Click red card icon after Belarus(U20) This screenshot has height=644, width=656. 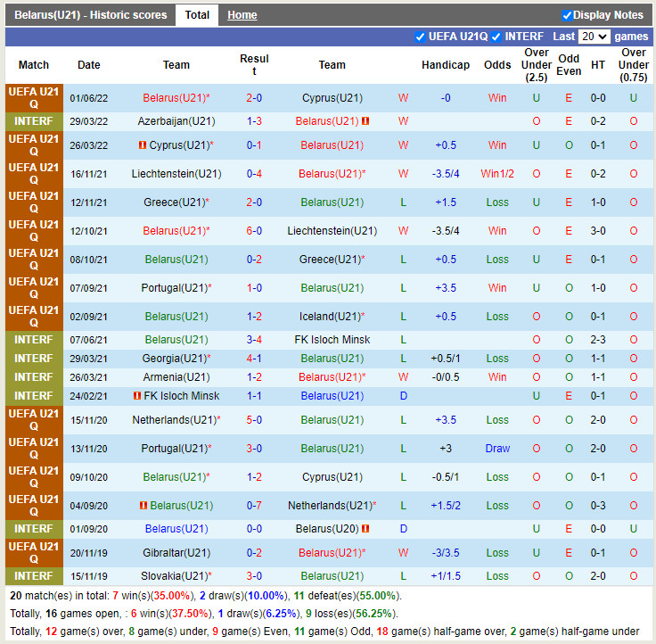(365, 529)
